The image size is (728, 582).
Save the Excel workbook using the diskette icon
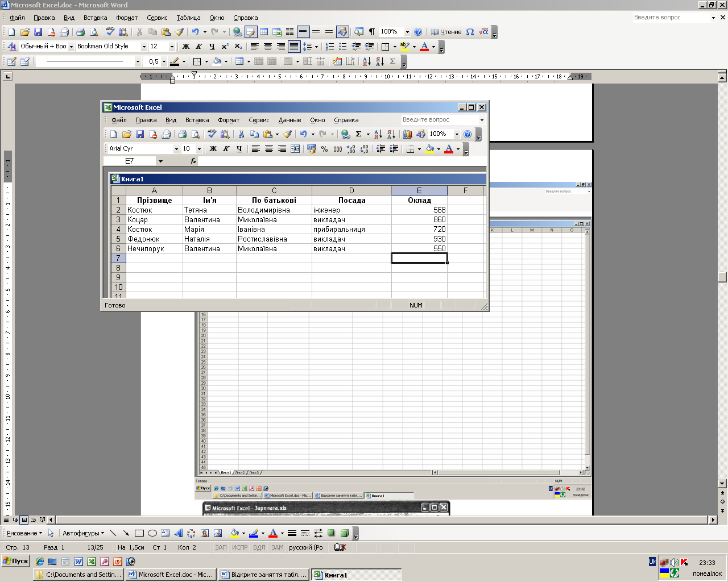click(140, 134)
